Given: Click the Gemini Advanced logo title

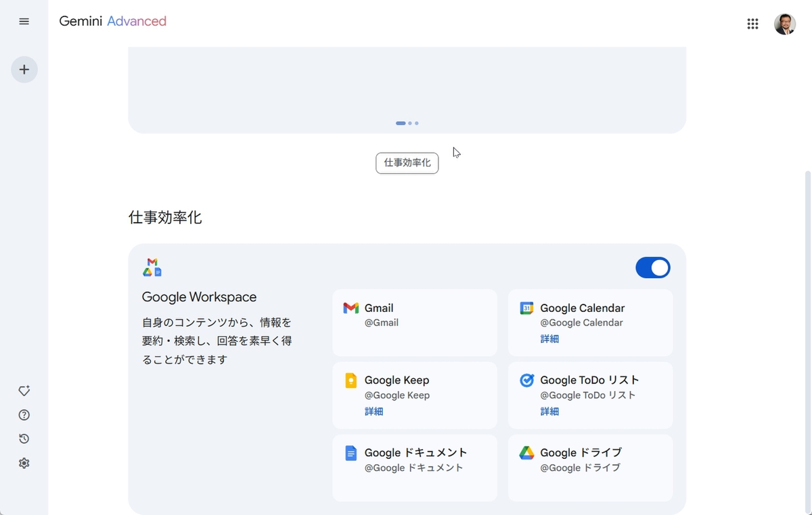Looking at the screenshot, I should [x=112, y=22].
